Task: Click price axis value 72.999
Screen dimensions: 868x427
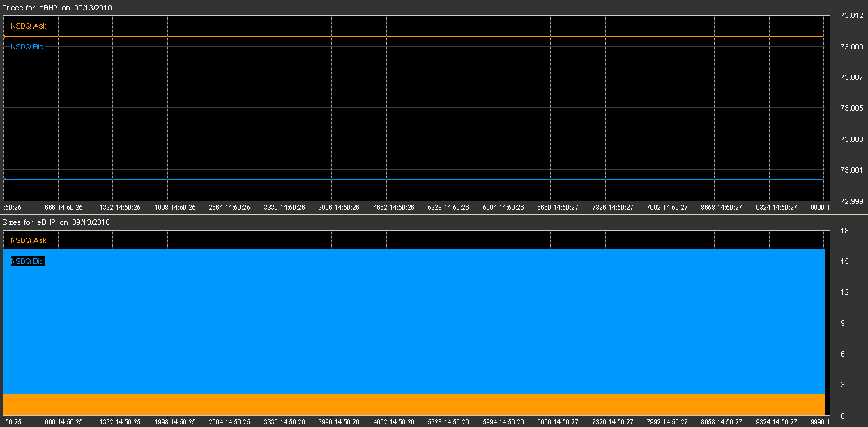Action: click(x=851, y=201)
